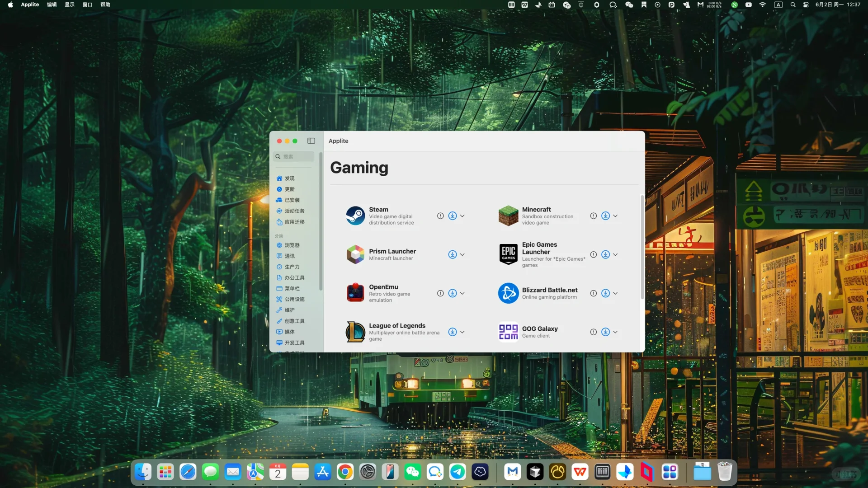Viewport: 868px width, 488px height.
Task: Click Steam's blue download icon
Action: [x=453, y=216]
